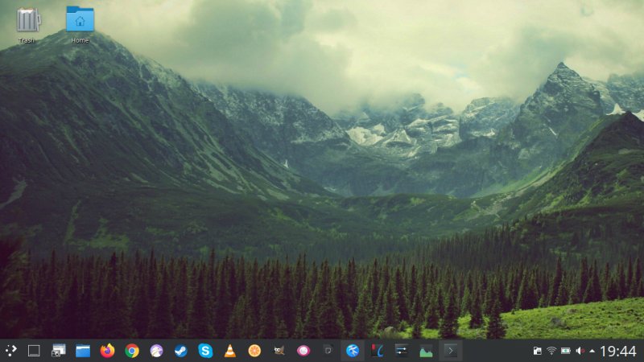Open the Dolphin file manager
Viewport: 644px width, 362px height.
point(83,351)
